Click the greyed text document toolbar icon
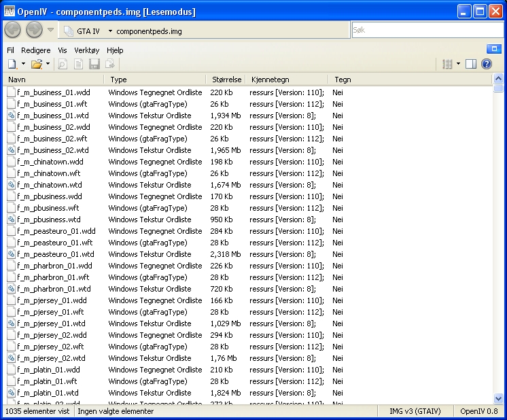Screen dimensions: 507x420 coord(78,64)
